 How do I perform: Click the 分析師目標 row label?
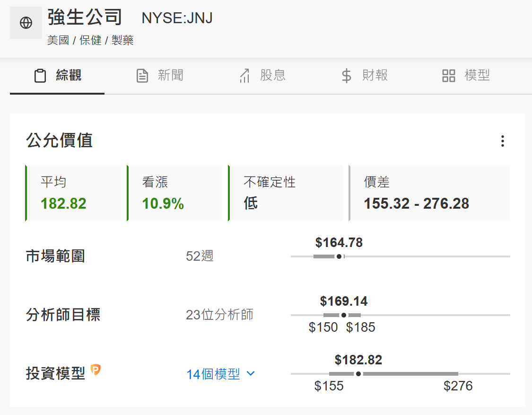point(63,315)
